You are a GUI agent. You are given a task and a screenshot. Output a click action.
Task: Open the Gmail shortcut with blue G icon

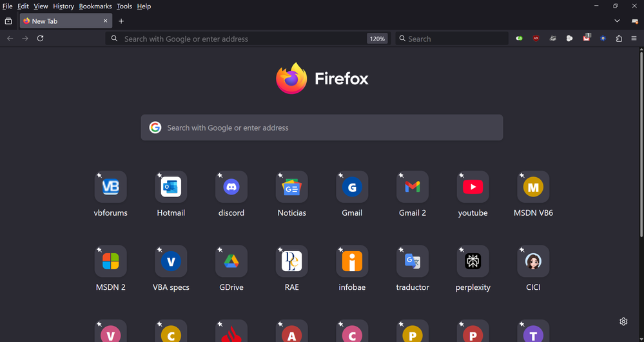point(352,187)
